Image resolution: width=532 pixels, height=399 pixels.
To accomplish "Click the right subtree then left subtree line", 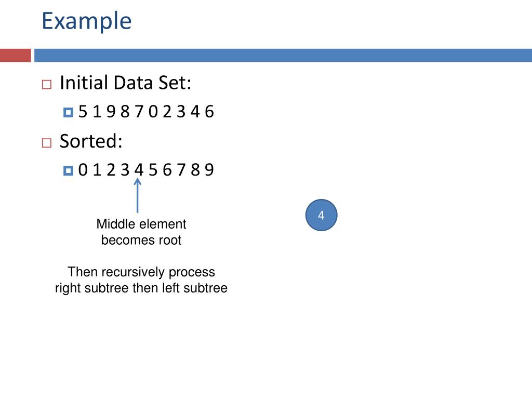I will click(141, 288).
